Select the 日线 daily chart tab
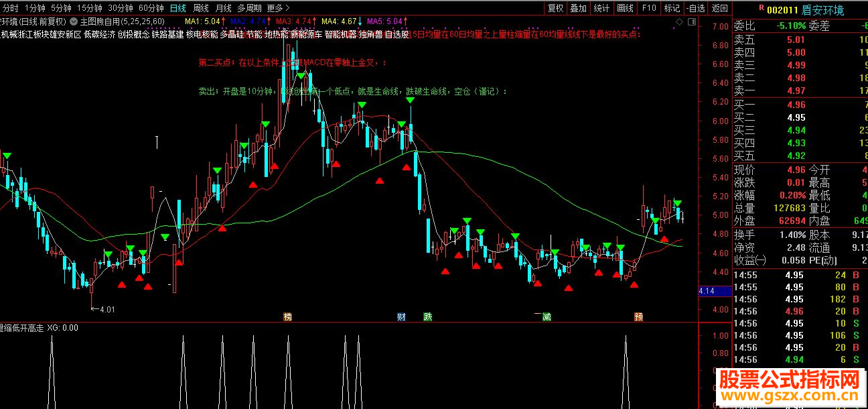The width and height of the screenshot is (868, 409). click(177, 8)
